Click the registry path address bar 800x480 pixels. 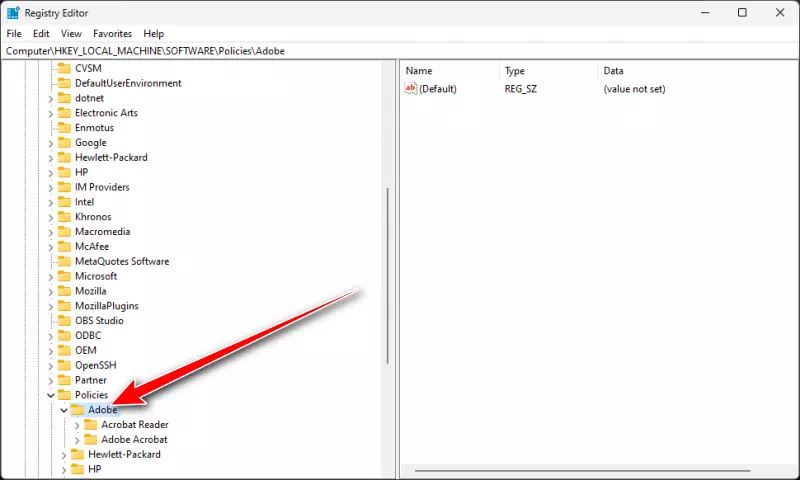[400, 51]
